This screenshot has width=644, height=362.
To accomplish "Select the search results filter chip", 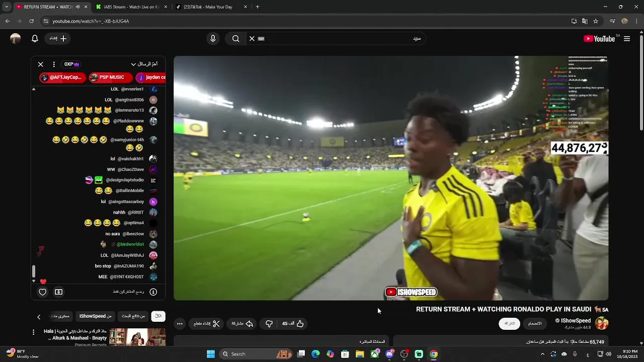I will tap(133, 316).
